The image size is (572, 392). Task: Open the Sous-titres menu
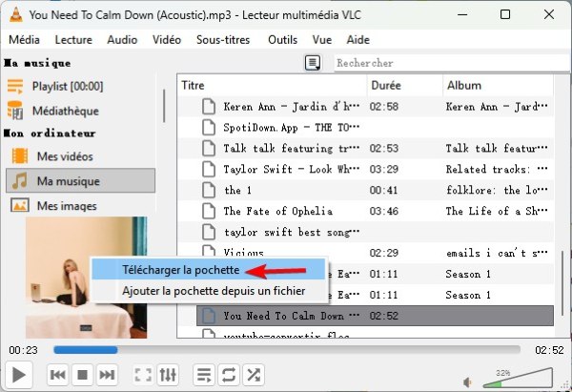click(x=223, y=39)
